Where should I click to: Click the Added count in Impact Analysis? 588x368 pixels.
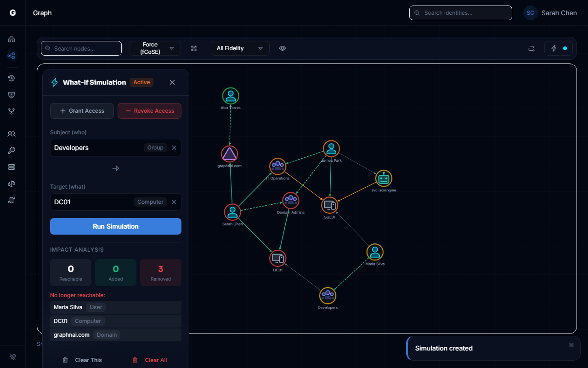115,272
